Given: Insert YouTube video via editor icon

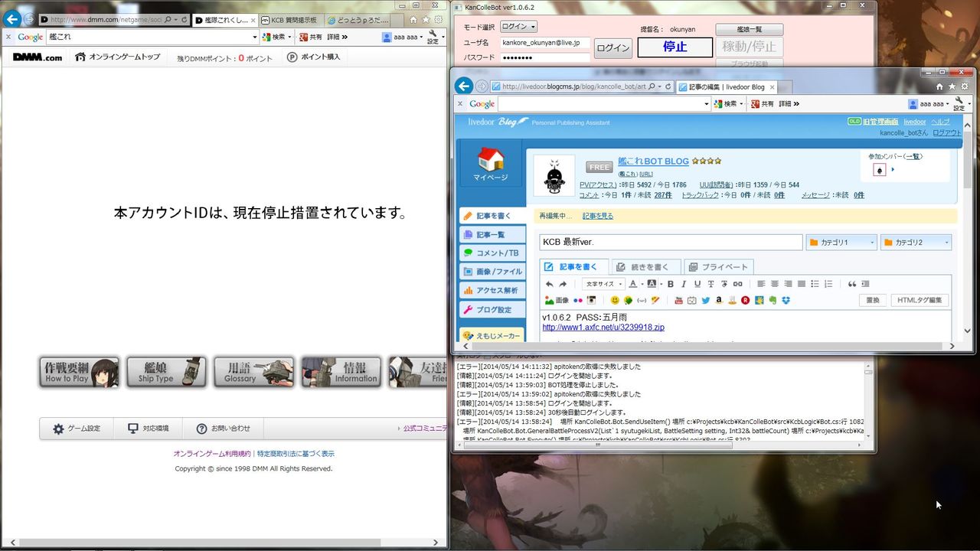Looking at the screenshot, I should [x=678, y=300].
